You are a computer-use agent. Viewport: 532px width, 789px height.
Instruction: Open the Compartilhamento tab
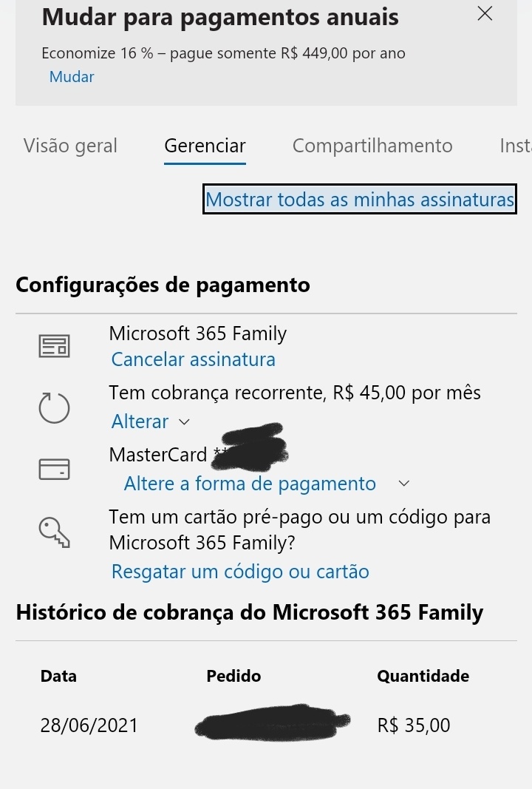click(372, 146)
